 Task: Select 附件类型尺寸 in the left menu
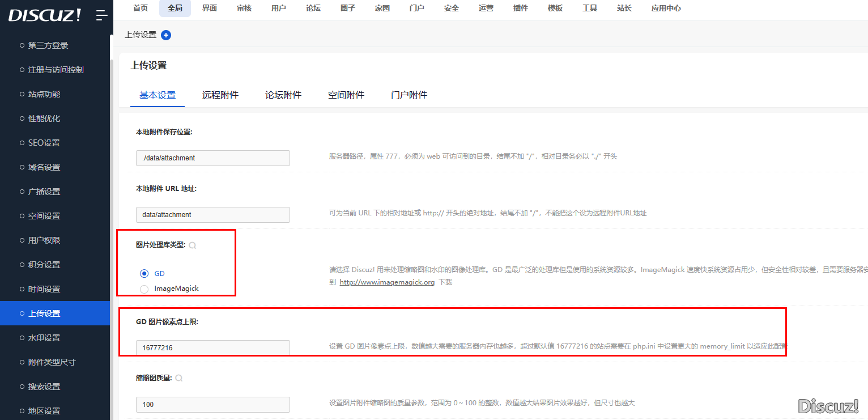[52, 362]
